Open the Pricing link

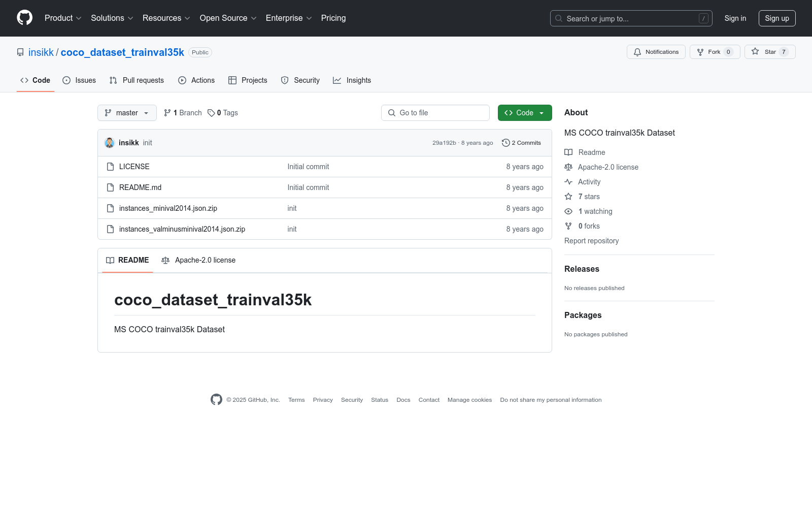333,18
